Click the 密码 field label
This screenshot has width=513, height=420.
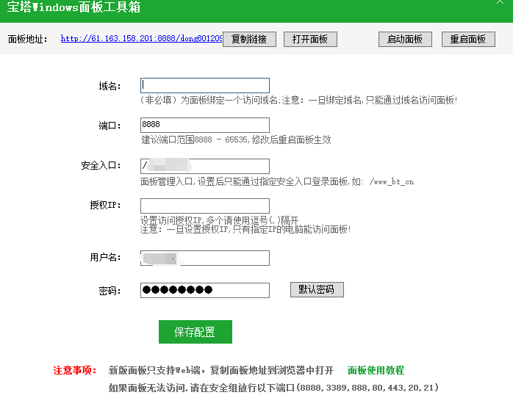pos(110,291)
